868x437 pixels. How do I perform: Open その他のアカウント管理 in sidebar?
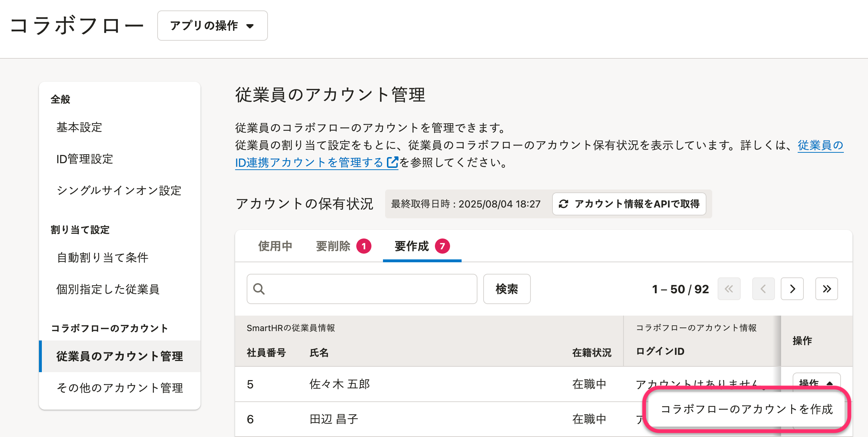click(x=120, y=388)
